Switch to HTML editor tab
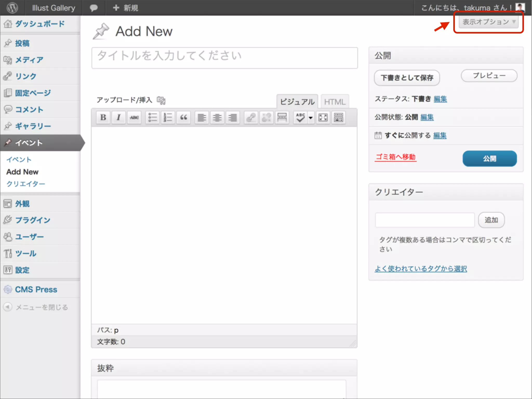532x399 pixels. tap(335, 102)
